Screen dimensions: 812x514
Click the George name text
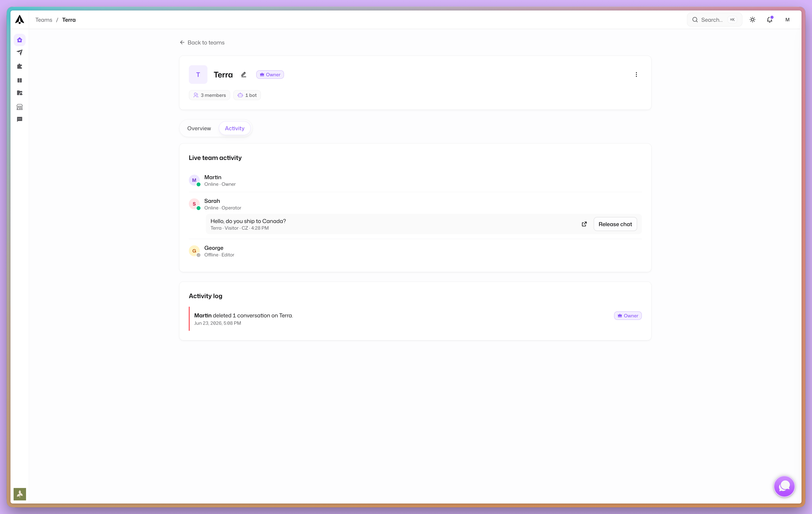click(x=214, y=248)
